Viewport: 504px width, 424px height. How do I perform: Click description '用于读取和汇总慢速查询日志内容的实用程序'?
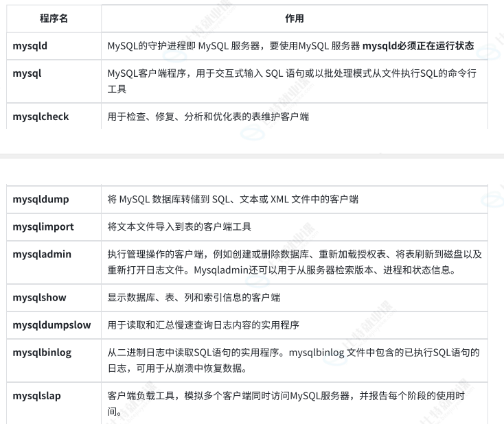tap(203, 325)
